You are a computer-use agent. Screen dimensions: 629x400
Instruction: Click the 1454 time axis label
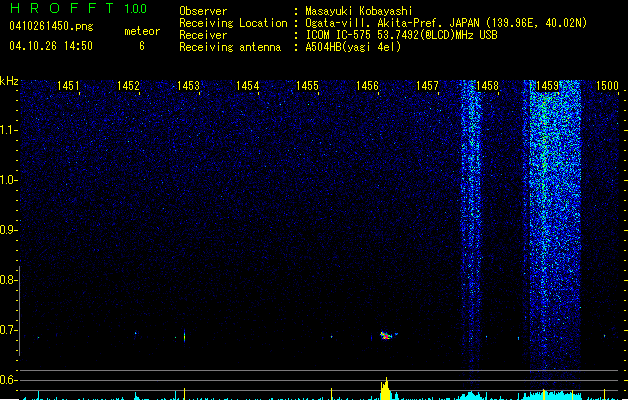click(x=248, y=86)
